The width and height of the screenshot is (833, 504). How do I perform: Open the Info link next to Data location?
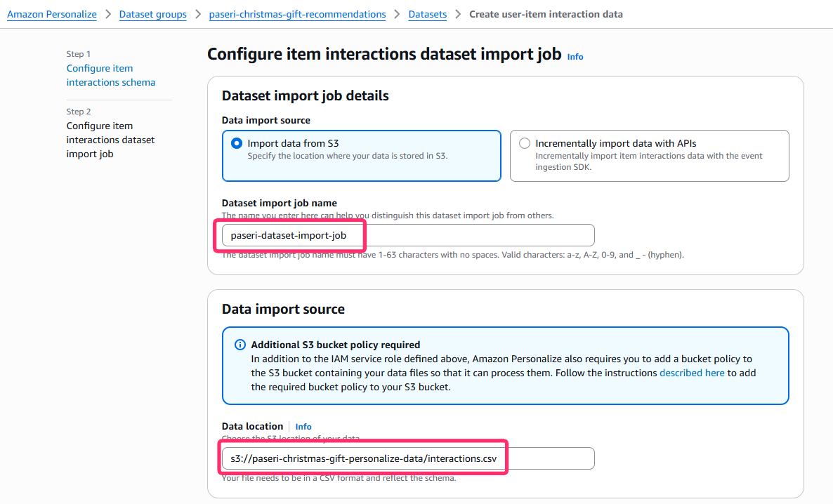(x=303, y=427)
